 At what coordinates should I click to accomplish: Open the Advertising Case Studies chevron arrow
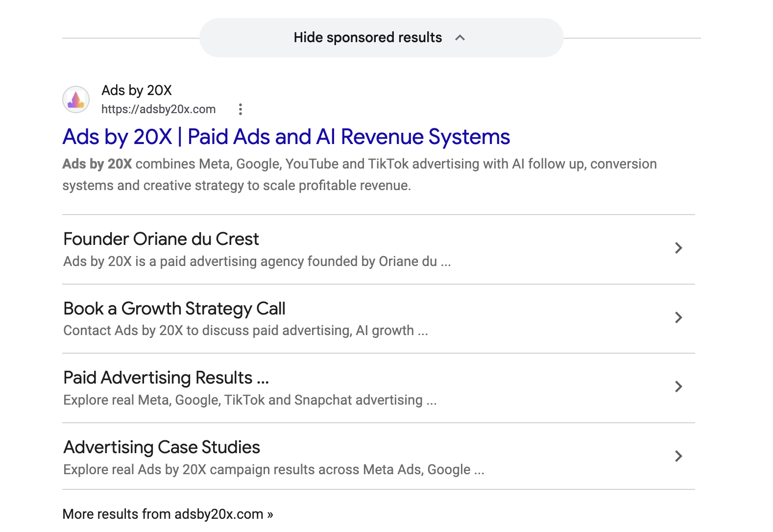tap(678, 456)
